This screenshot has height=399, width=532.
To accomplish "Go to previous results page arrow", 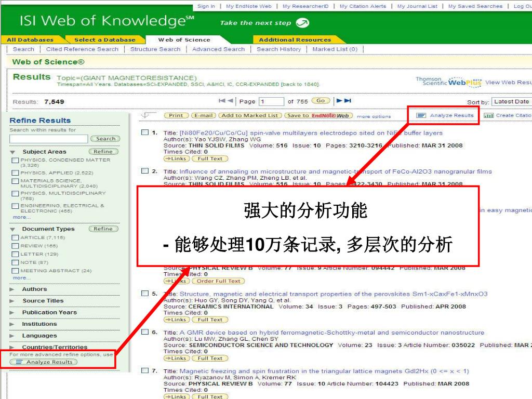I will pyautogui.click(x=230, y=101).
